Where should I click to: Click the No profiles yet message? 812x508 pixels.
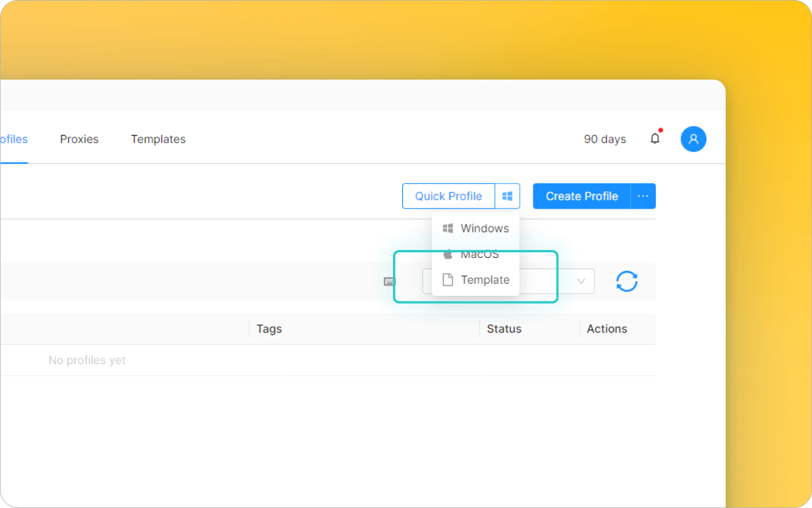[87, 360]
